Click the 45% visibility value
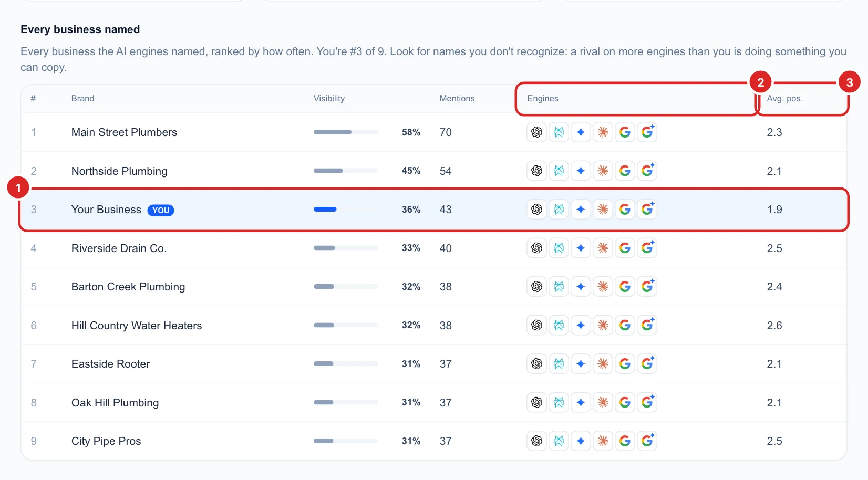868x480 pixels. [411, 171]
